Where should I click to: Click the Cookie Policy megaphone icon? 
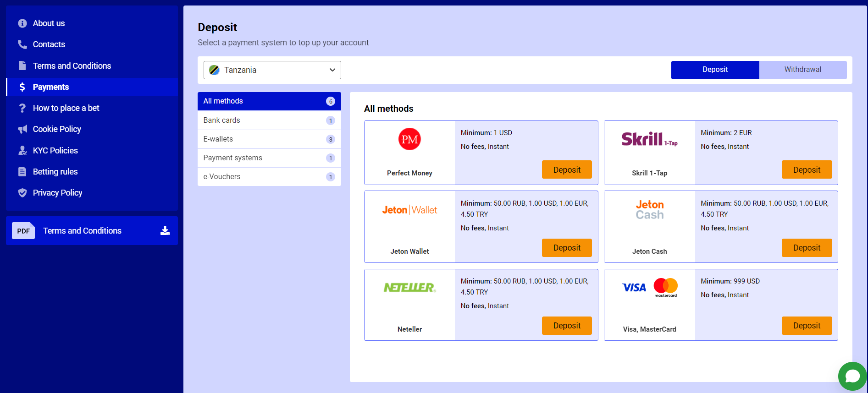(x=22, y=129)
